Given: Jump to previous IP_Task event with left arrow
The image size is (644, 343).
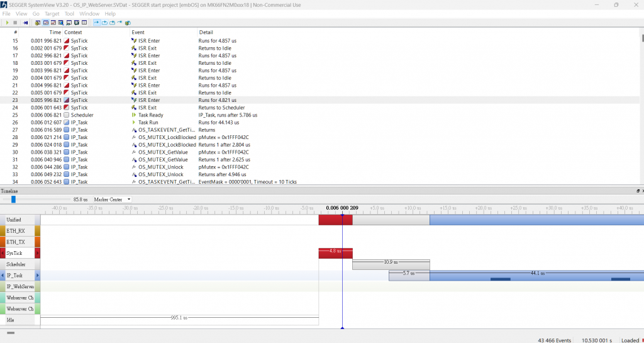Looking at the screenshot, I should coord(3,276).
